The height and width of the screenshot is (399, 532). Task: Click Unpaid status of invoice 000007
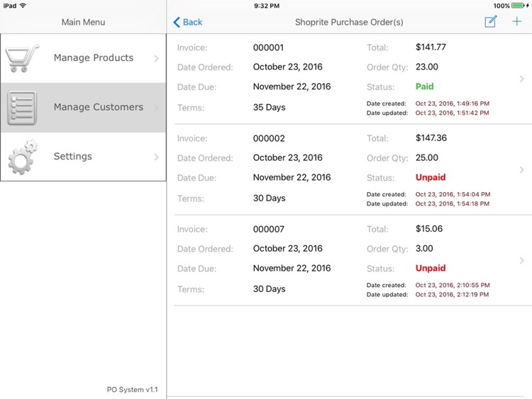(x=431, y=268)
